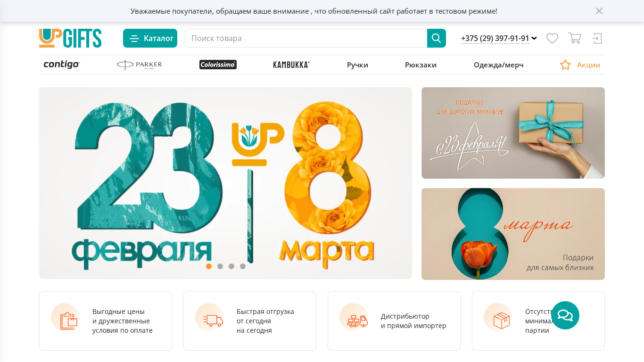Click the UP GIFTS logo
The image size is (644, 362).
tap(70, 38)
